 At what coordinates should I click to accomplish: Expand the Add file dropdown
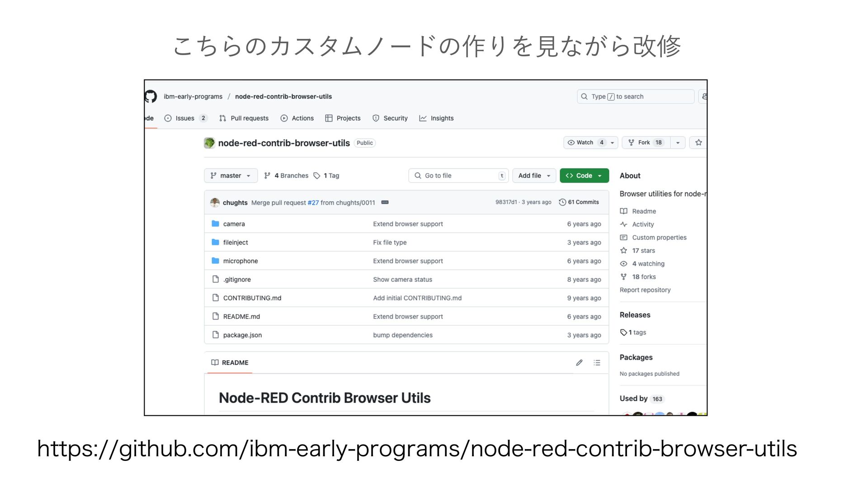534,175
